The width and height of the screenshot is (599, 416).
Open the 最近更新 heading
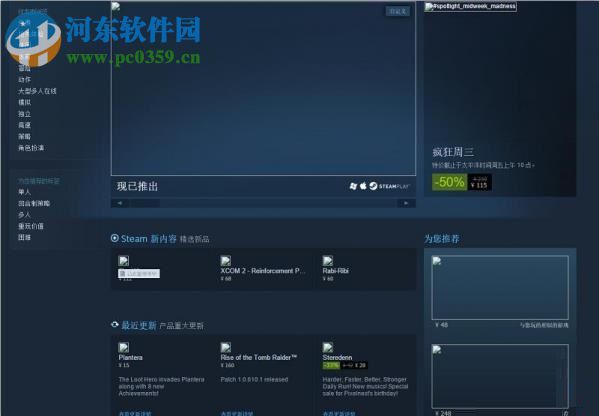click(139, 325)
